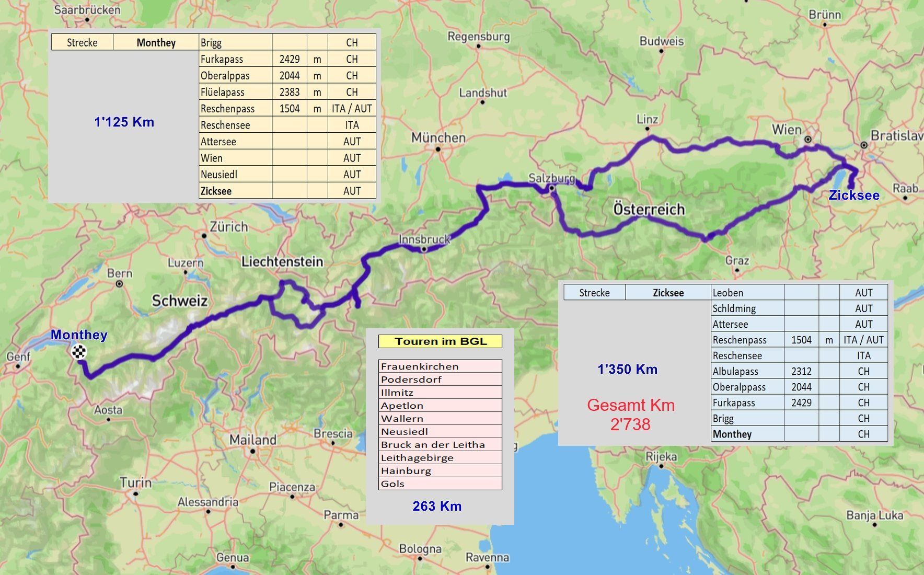Click the Albulapass cell in return table
Image resolution: width=924 pixels, height=575 pixels.
pyautogui.click(x=747, y=371)
